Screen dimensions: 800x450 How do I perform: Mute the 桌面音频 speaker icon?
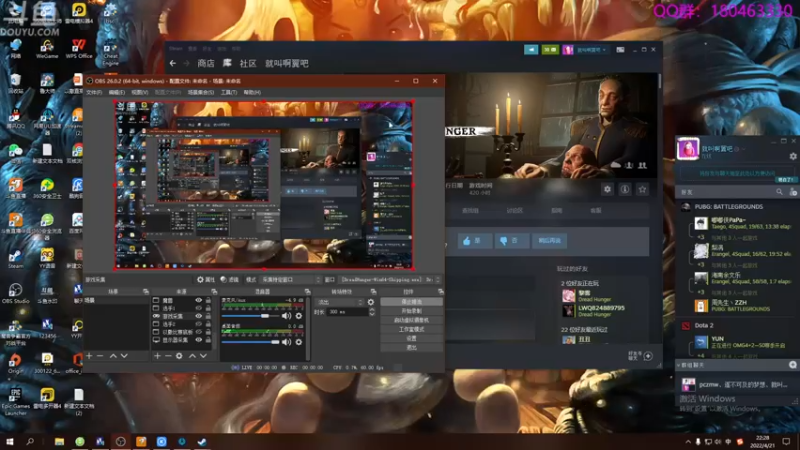(287, 342)
